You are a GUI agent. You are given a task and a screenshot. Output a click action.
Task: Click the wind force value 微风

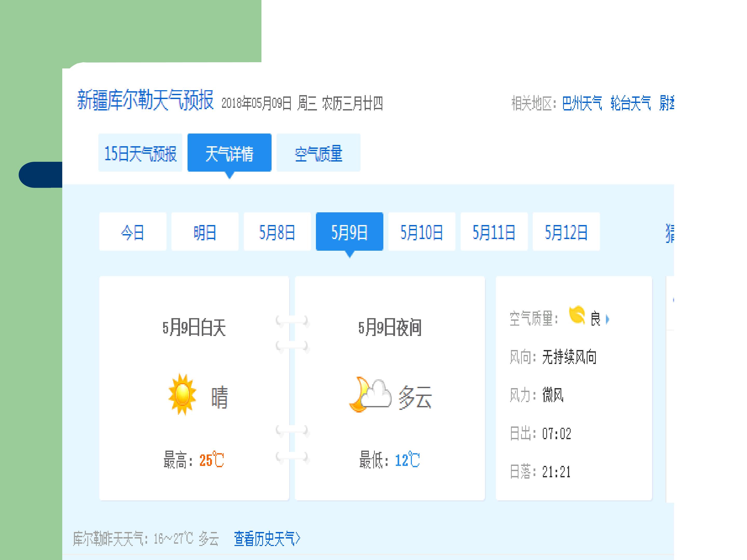point(553,395)
